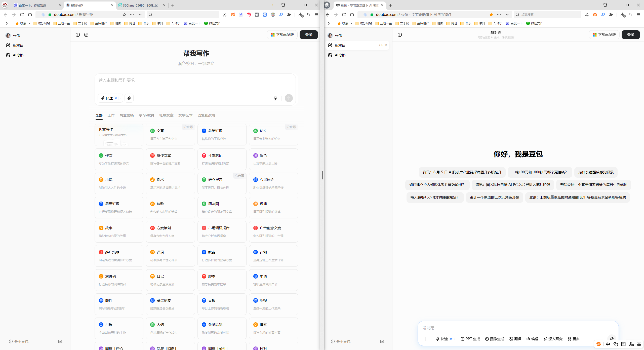Click the sidebar collapse icon in 帮我写作 window
The image size is (644, 350).
tap(78, 35)
